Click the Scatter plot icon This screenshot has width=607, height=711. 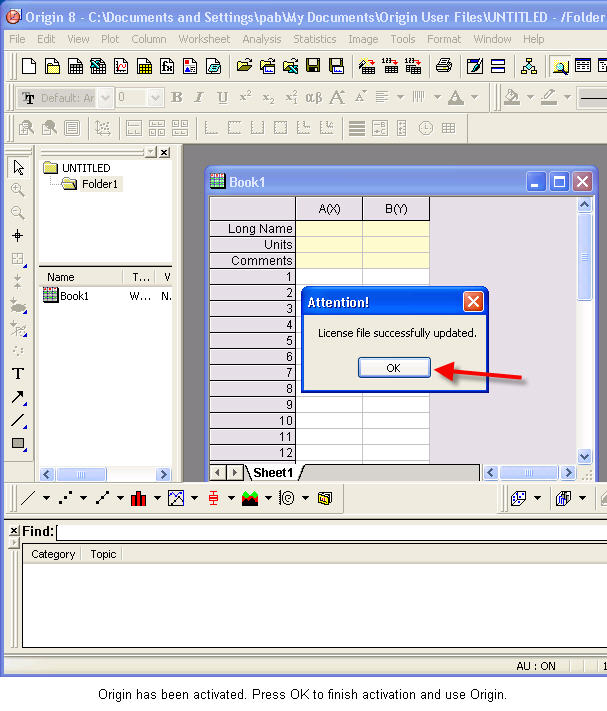(x=65, y=498)
